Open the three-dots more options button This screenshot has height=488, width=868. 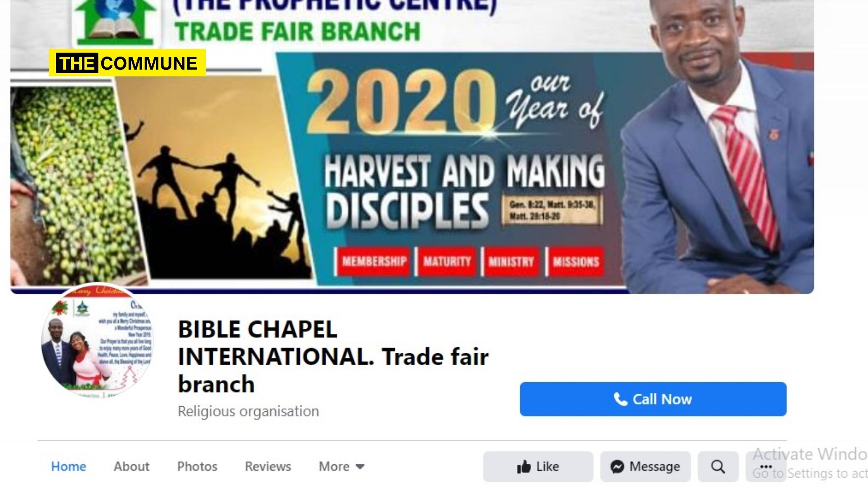[x=766, y=467]
